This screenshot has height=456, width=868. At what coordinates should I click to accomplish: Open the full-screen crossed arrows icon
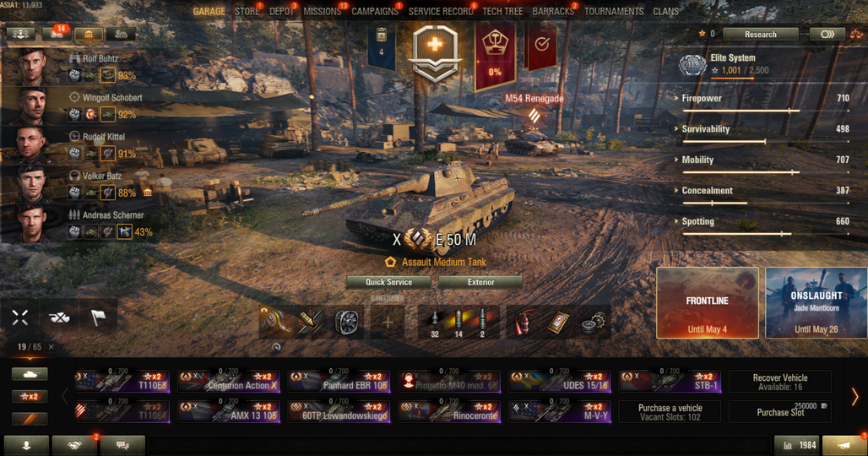point(20,318)
